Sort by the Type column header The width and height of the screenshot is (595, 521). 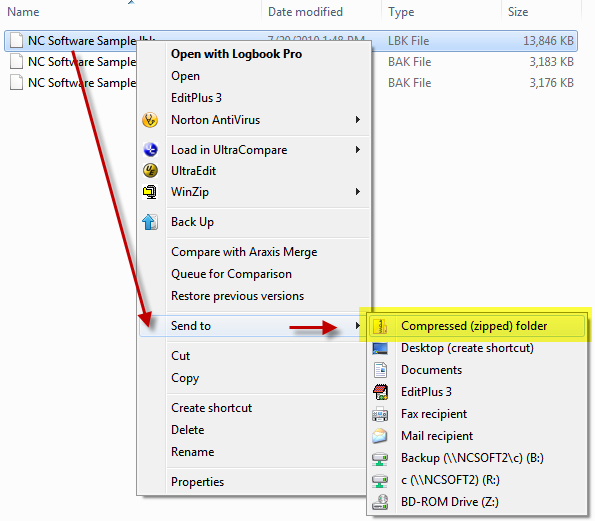[401, 12]
